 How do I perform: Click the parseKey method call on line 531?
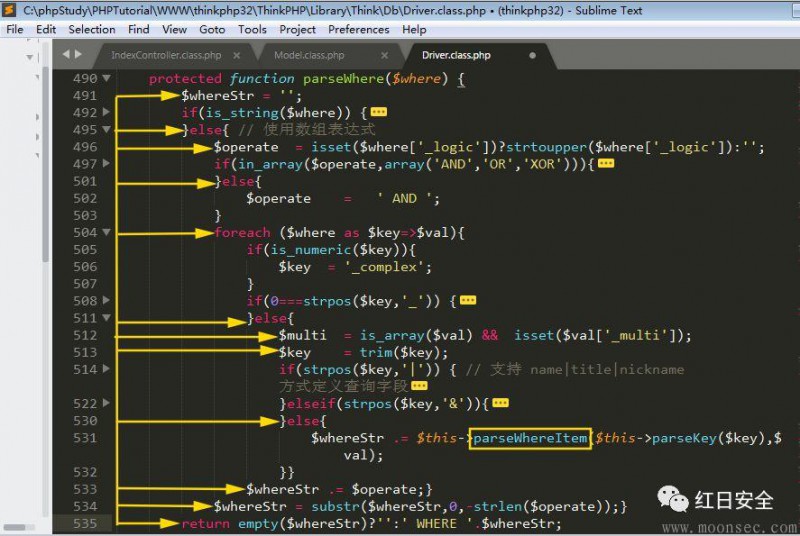(684, 438)
